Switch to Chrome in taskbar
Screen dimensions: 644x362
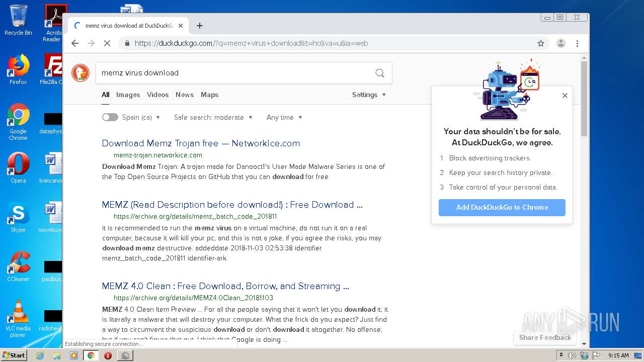[91, 355]
